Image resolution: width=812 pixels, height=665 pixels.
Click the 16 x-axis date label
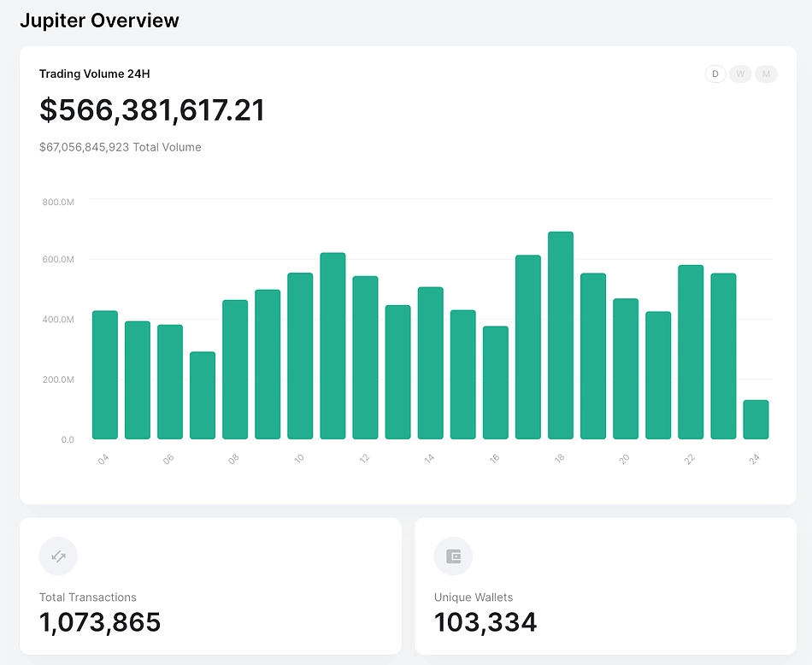[494, 459]
